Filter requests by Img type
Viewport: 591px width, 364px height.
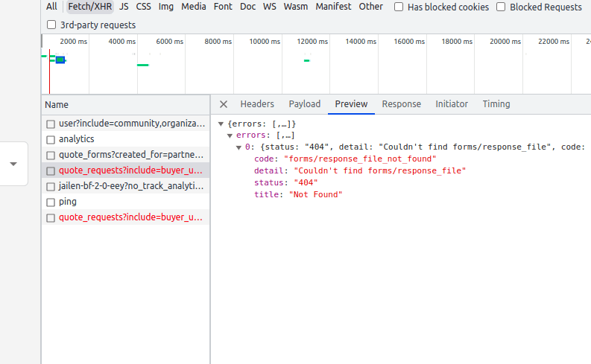click(x=165, y=7)
